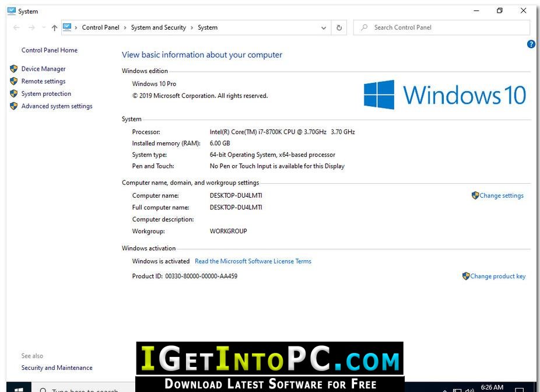
Task: Click the computer icon in the address bar
Action: pos(67,27)
